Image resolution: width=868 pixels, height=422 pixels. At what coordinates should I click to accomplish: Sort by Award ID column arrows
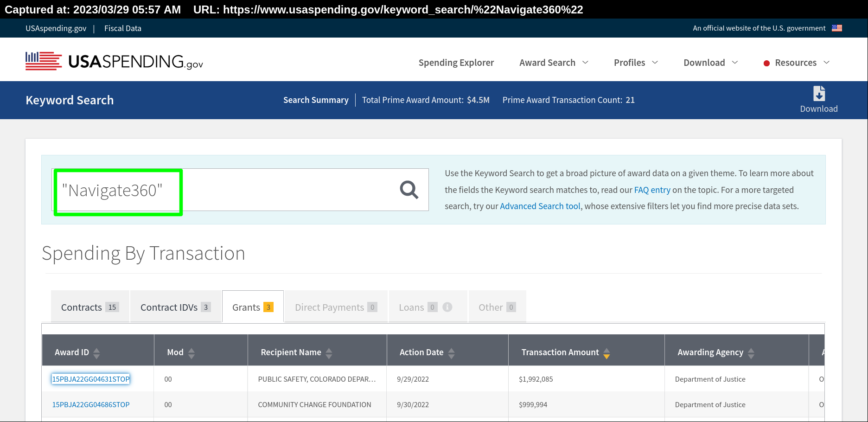click(x=96, y=353)
